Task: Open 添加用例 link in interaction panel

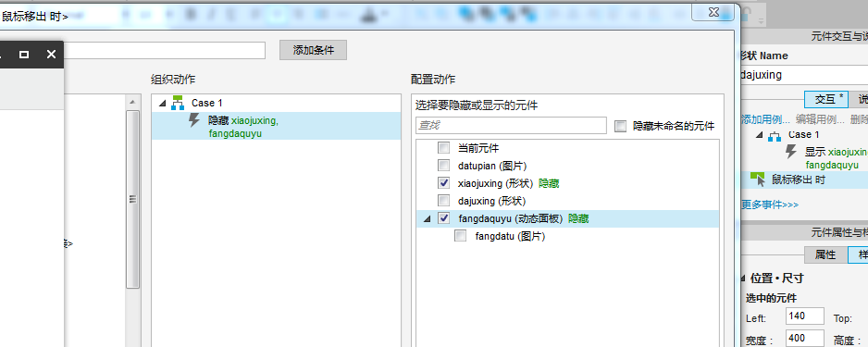Action: click(765, 119)
